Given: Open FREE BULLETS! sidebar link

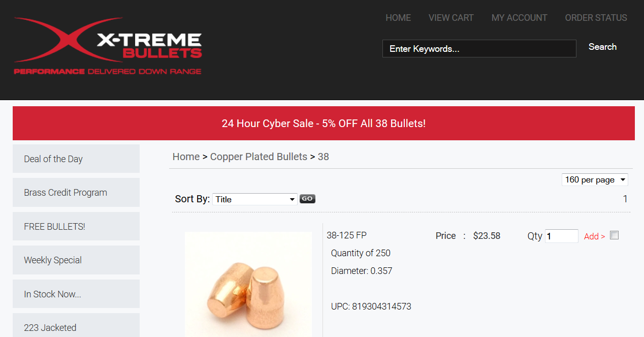Looking at the screenshot, I should tap(76, 226).
